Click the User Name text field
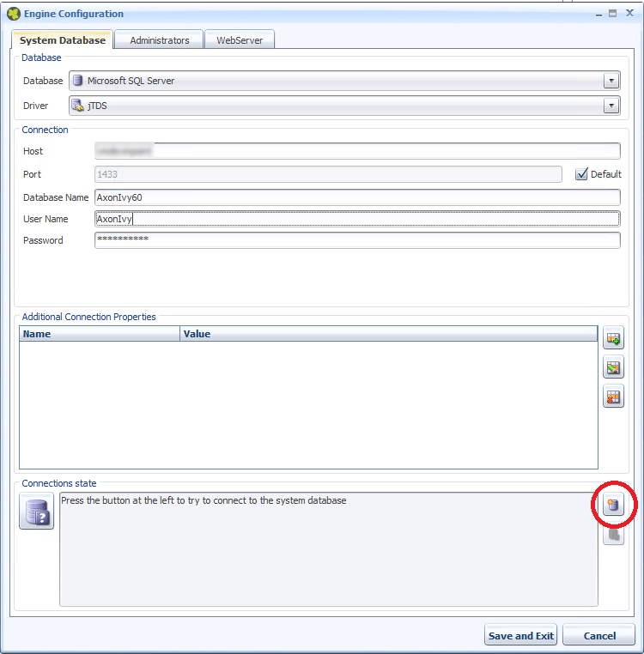The height and width of the screenshot is (654, 644). pos(356,219)
